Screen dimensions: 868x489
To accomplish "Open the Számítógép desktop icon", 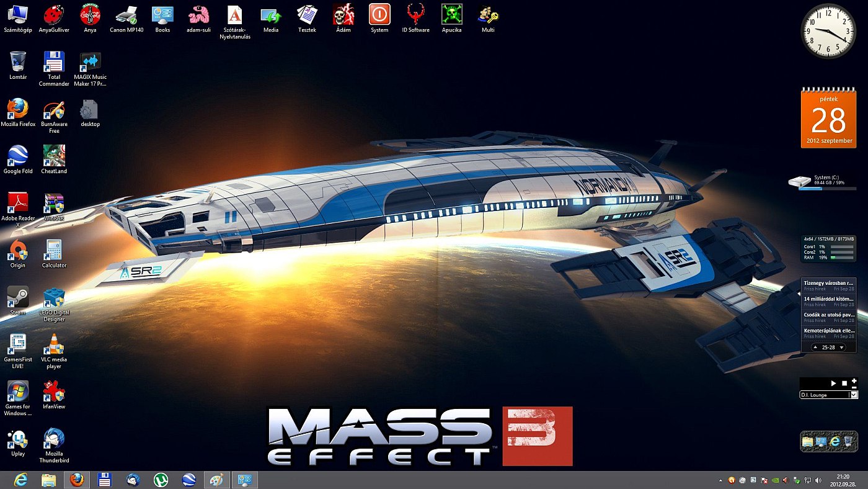I will coord(18,19).
